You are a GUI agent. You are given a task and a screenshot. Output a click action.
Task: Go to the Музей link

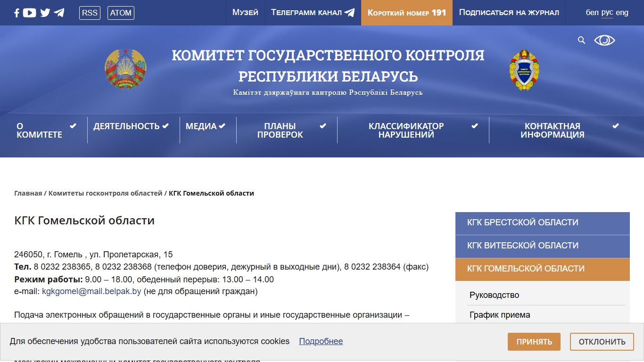(245, 13)
